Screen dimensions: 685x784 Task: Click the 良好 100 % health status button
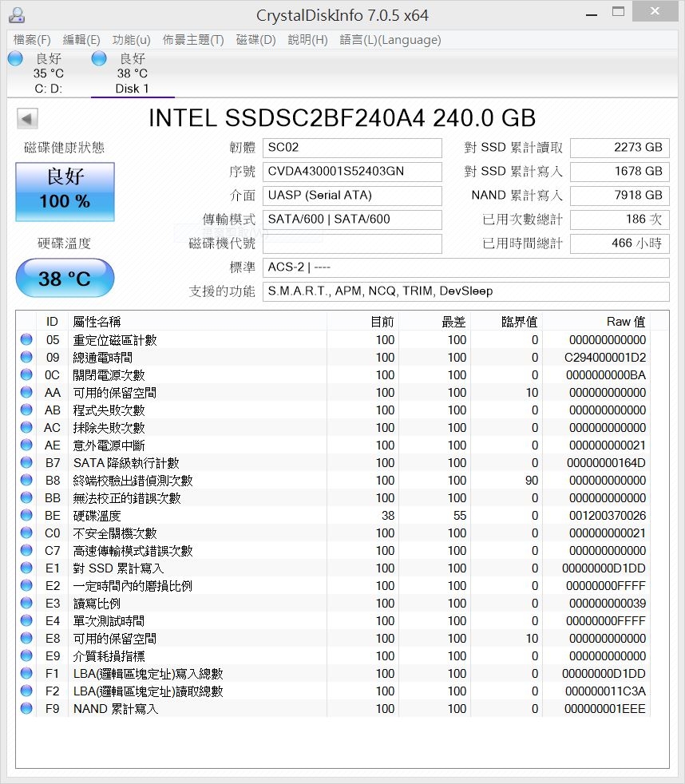coord(65,192)
